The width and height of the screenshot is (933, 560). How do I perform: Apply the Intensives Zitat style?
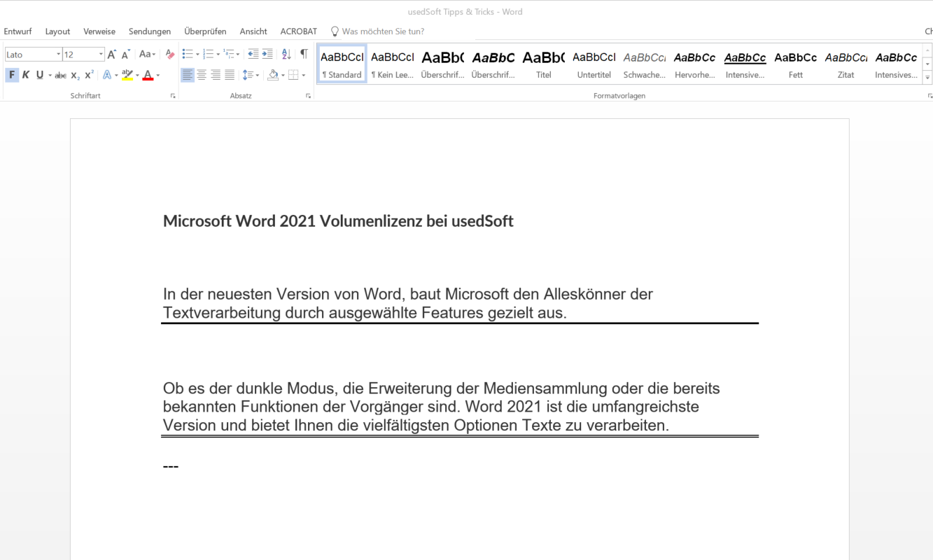pos(897,64)
